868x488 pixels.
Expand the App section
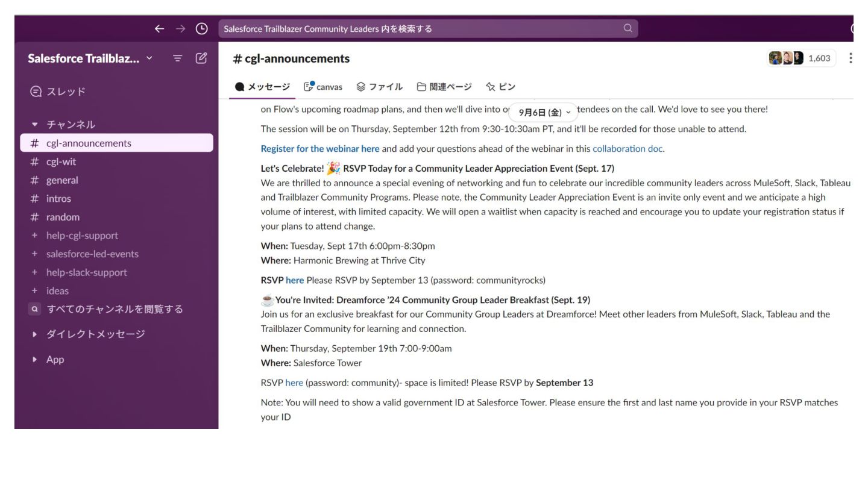point(35,360)
